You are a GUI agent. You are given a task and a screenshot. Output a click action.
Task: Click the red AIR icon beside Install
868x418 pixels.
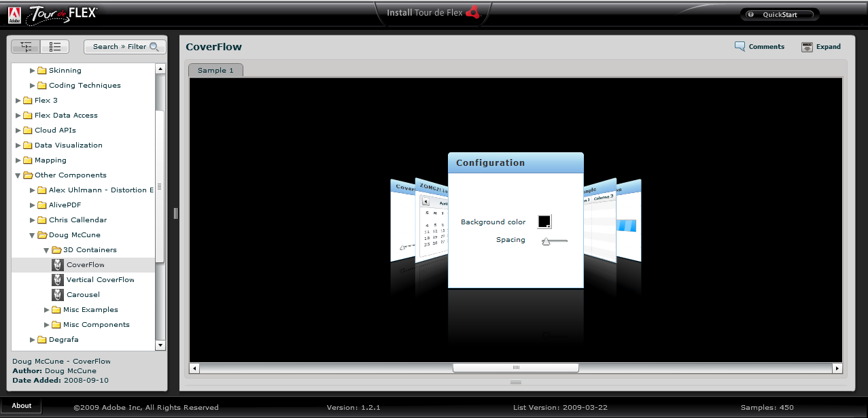(x=473, y=14)
